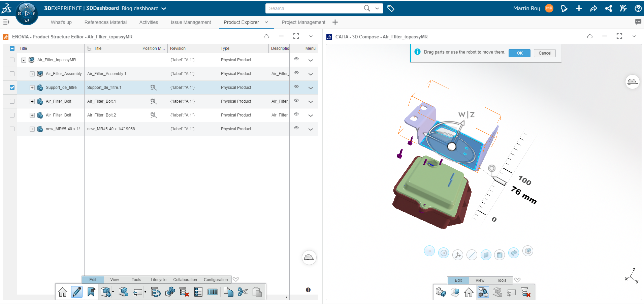The image size is (644, 304).
Task: Click the Move Parts hand icon in 3D Compose
Action: click(x=483, y=292)
